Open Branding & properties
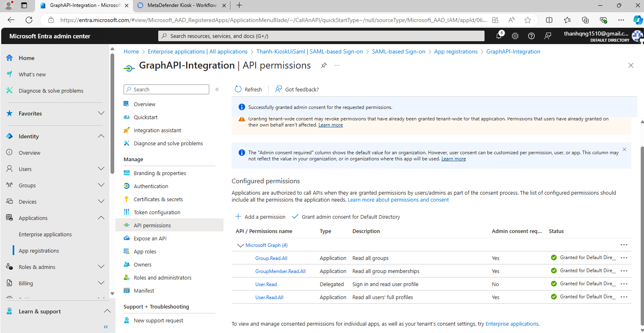644x333 pixels. point(160,173)
